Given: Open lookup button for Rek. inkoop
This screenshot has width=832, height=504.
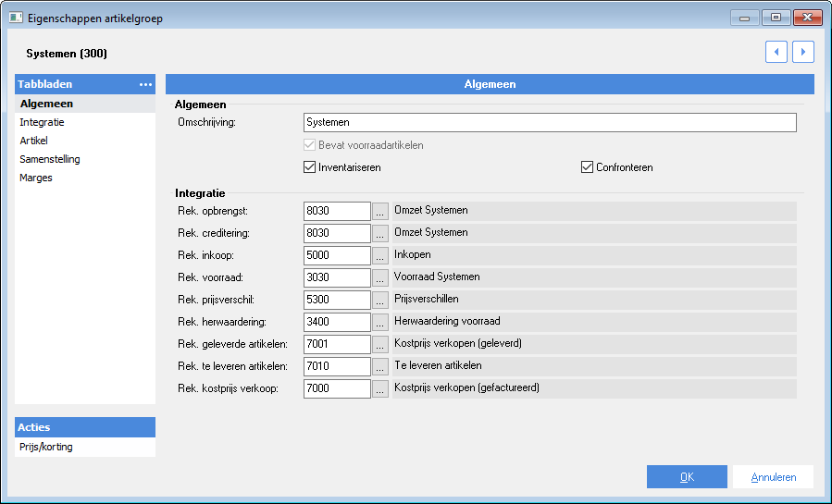Looking at the screenshot, I should (x=380, y=255).
